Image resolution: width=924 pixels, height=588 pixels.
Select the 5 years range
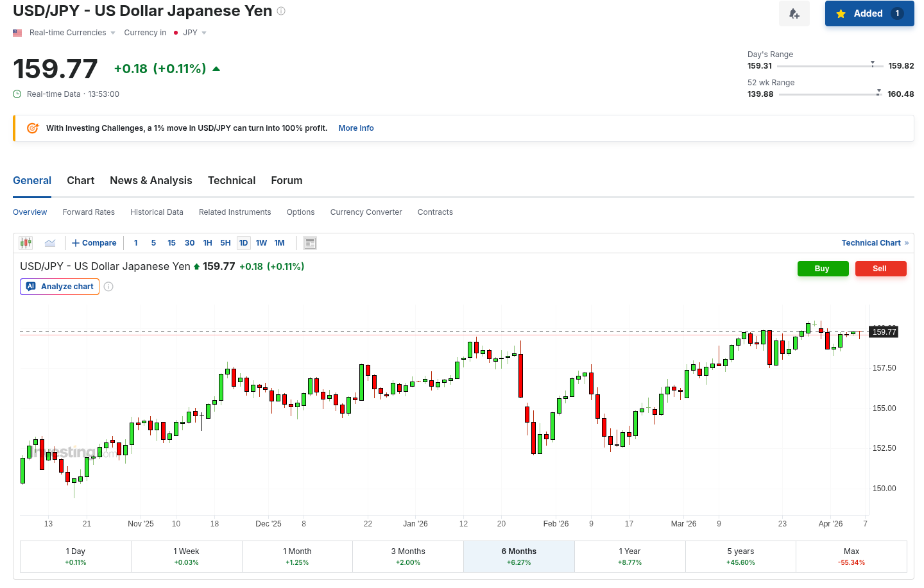click(x=741, y=557)
